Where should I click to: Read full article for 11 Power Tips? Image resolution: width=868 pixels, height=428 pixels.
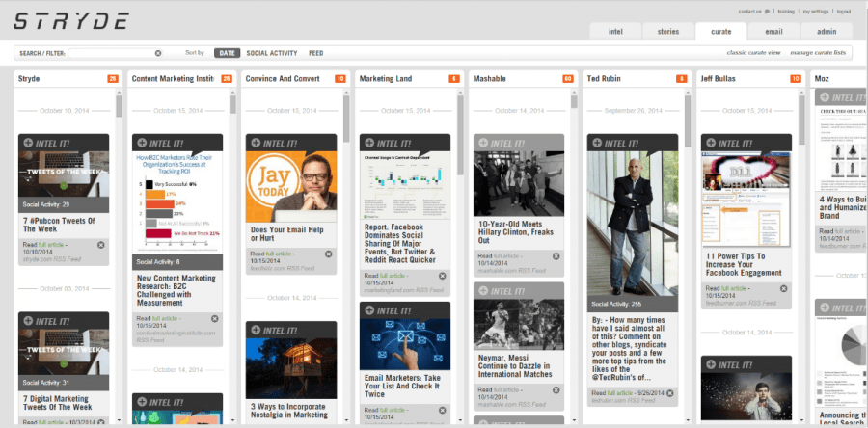pyautogui.click(x=733, y=288)
